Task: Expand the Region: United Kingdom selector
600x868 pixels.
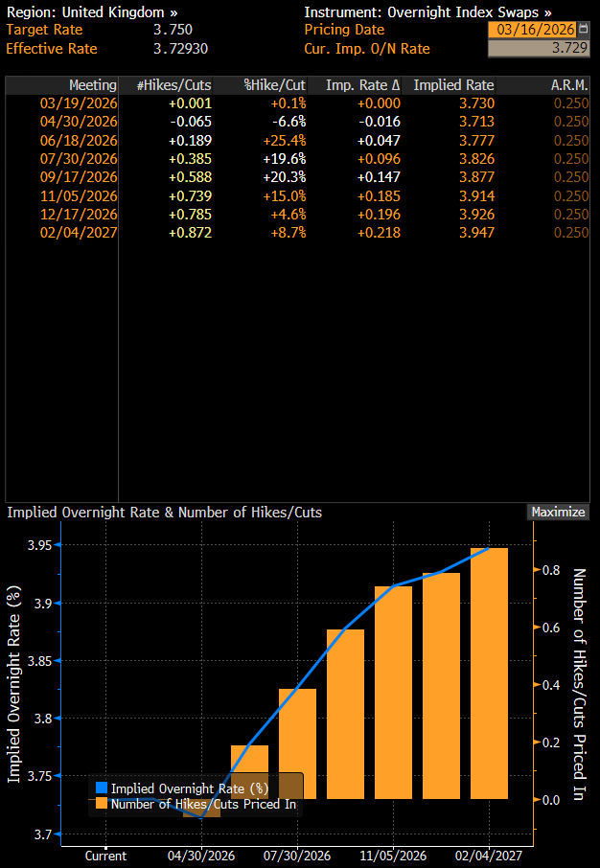Action: tap(92, 12)
